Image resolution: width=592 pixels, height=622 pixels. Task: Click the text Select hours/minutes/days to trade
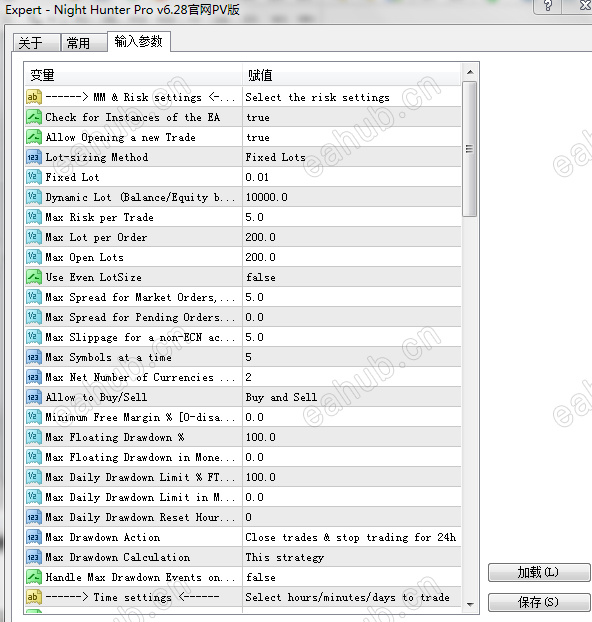348,597
